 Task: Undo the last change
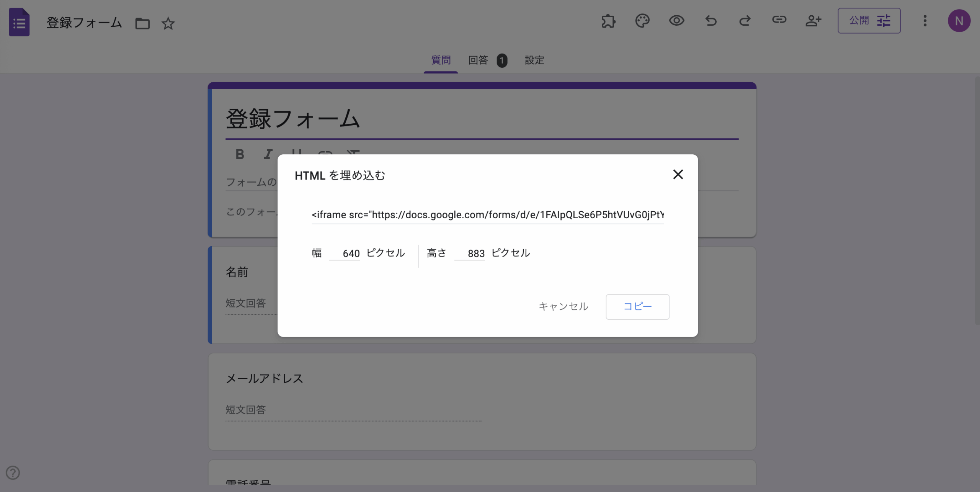[x=710, y=21]
